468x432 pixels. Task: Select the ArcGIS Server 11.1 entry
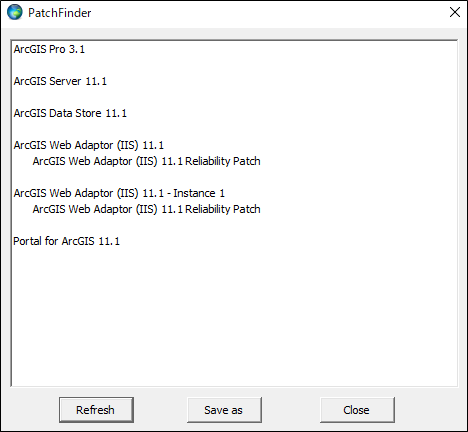point(60,81)
